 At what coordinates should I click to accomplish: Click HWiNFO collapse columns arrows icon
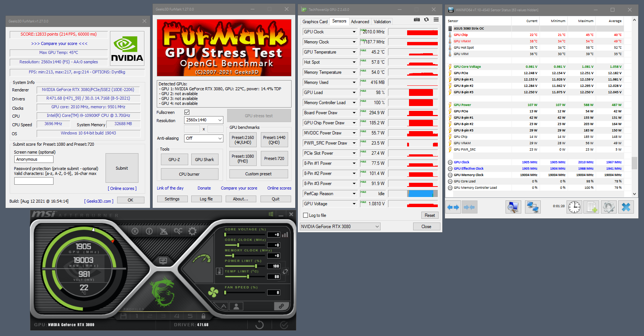click(469, 207)
